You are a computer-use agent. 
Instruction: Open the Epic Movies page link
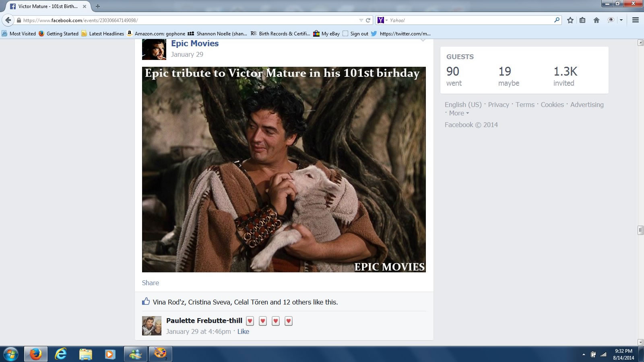point(195,43)
